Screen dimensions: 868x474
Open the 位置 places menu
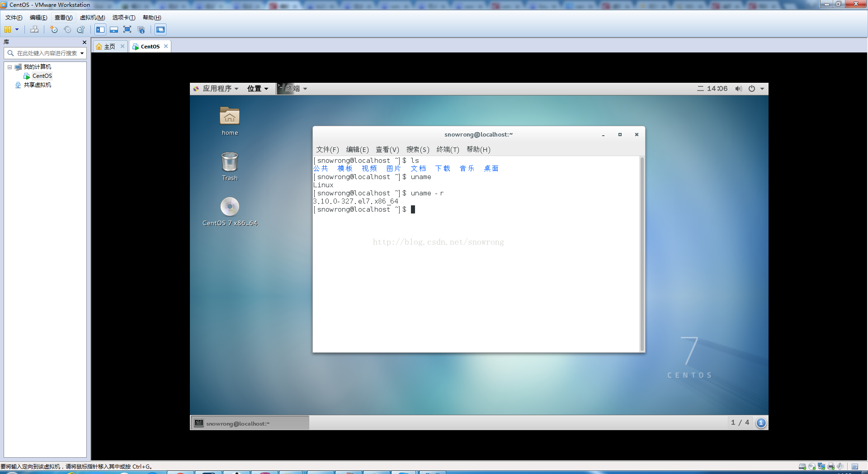click(258, 89)
